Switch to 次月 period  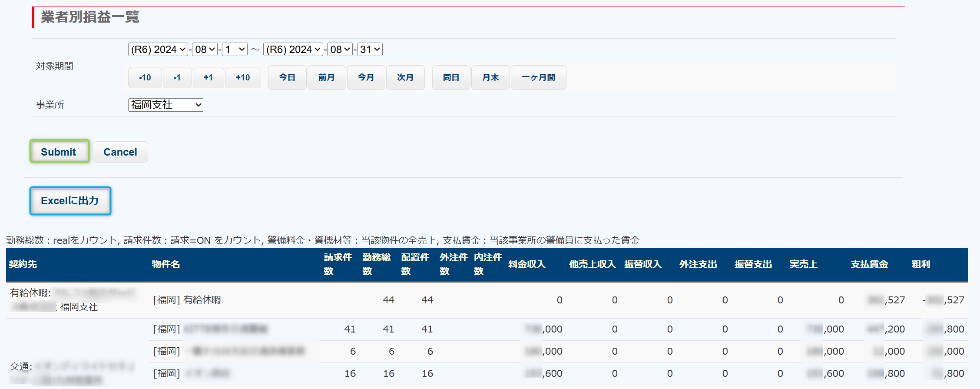pyautogui.click(x=405, y=78)
